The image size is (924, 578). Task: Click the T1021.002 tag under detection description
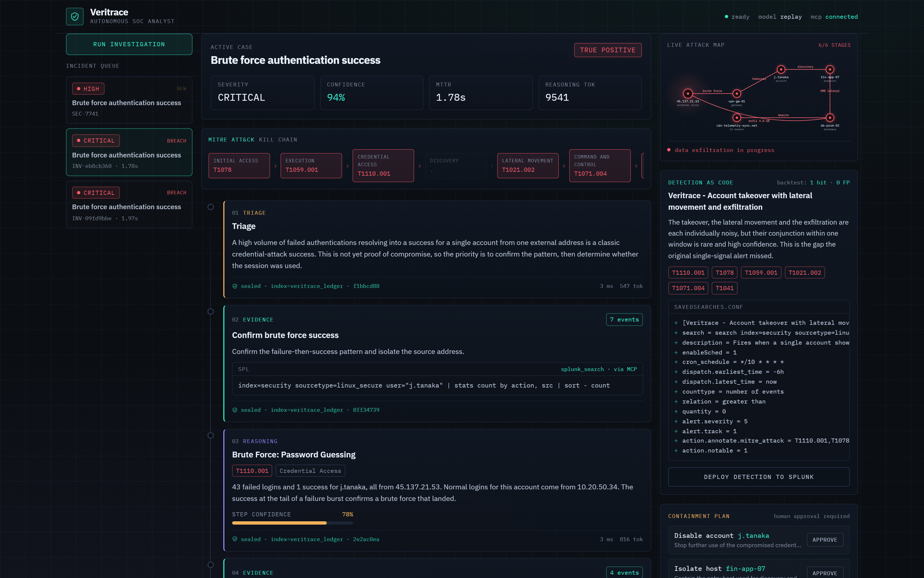point(804,272)
